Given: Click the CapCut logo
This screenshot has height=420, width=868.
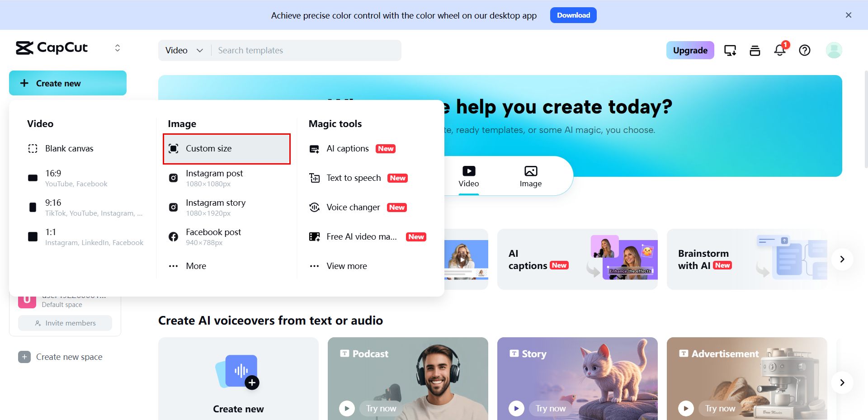Looking at the screenshot, I should pos(52,48).
